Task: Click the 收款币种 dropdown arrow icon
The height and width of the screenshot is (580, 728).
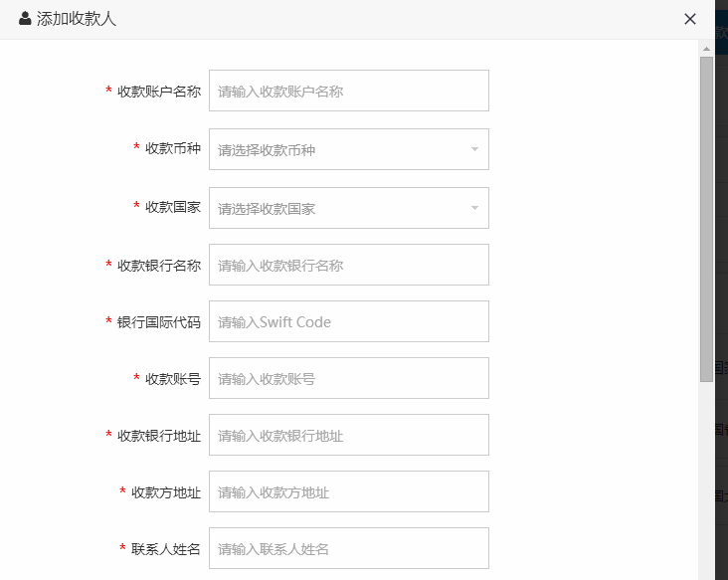Action: click(474, 149)
